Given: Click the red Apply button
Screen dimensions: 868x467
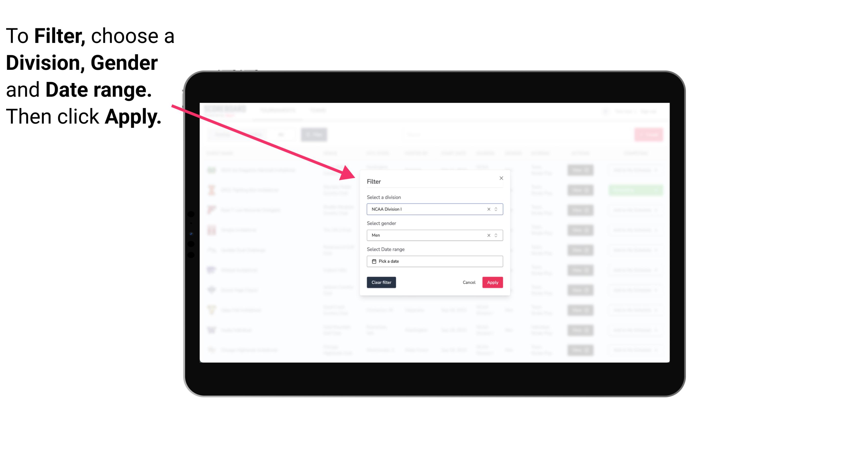Looking at the screenshot, I should point(492,283).
